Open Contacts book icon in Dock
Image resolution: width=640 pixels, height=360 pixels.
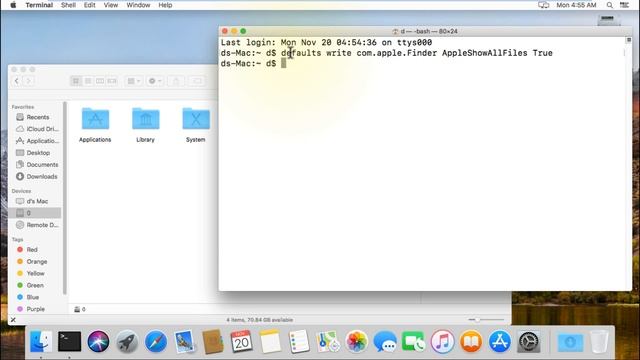pos(213,341)
